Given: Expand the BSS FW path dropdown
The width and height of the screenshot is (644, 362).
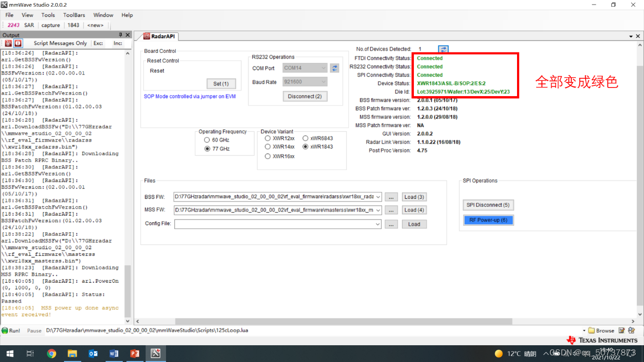Looking at the screenshot, I should point(378,197).
